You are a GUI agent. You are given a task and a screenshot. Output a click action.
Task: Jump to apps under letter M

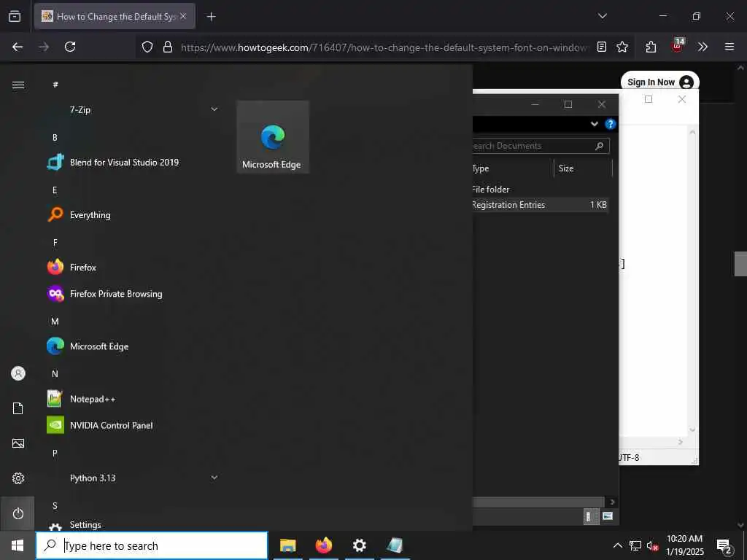[x=55, y=322]
